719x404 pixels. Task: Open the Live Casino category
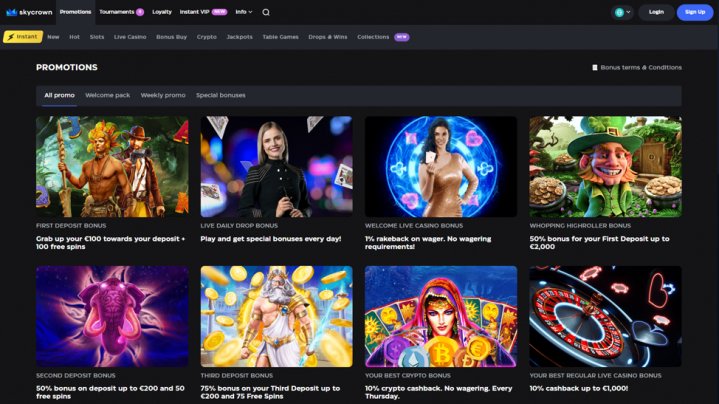click(130, 37)
